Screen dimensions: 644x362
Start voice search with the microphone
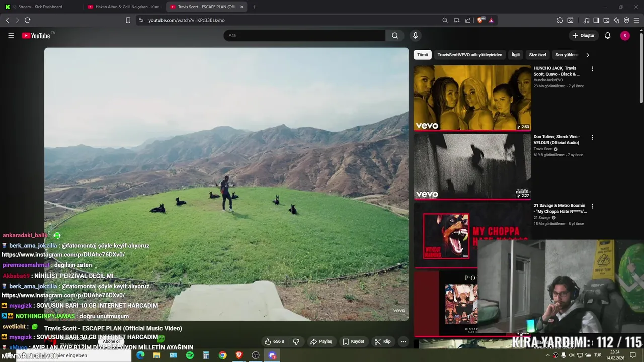[415, 35]
